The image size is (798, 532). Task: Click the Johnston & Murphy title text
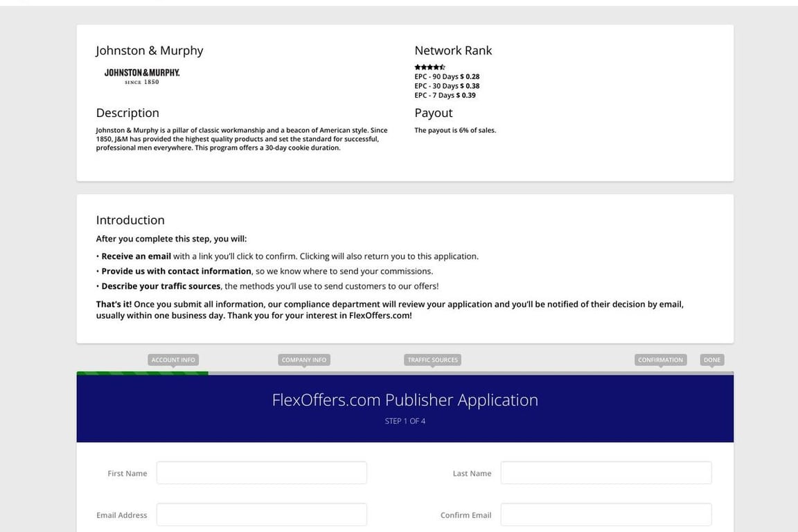point(150,51)
